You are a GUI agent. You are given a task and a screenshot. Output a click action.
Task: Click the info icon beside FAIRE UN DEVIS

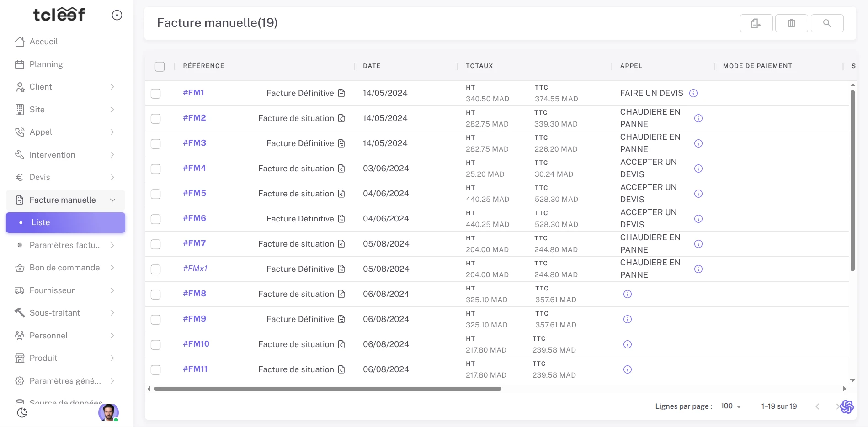click(693, 93)
